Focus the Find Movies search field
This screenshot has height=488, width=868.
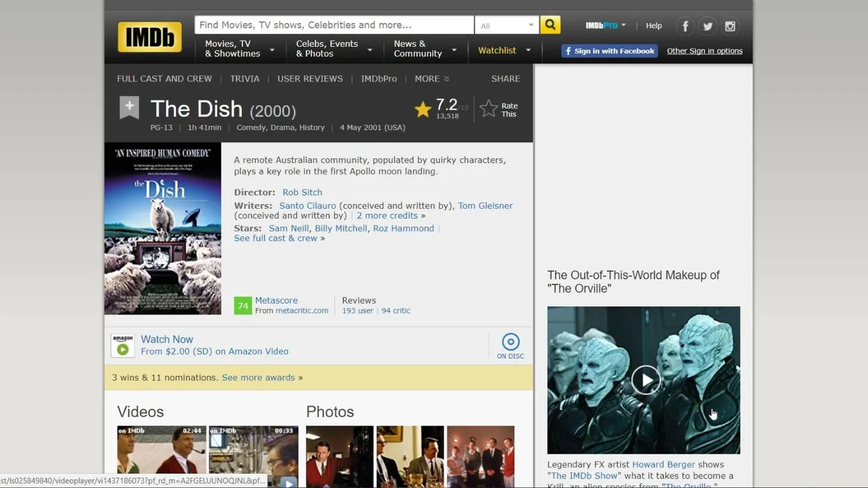[334, 25]
